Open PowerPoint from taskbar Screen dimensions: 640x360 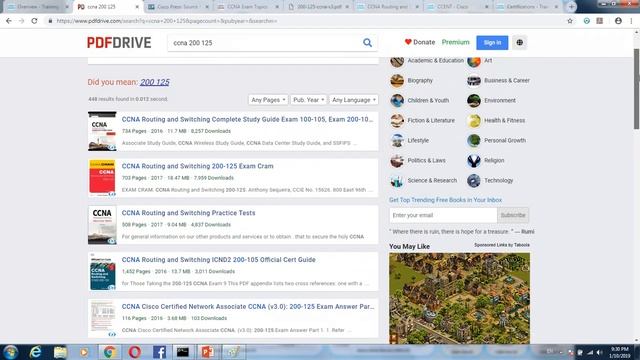tap(207, 352)
